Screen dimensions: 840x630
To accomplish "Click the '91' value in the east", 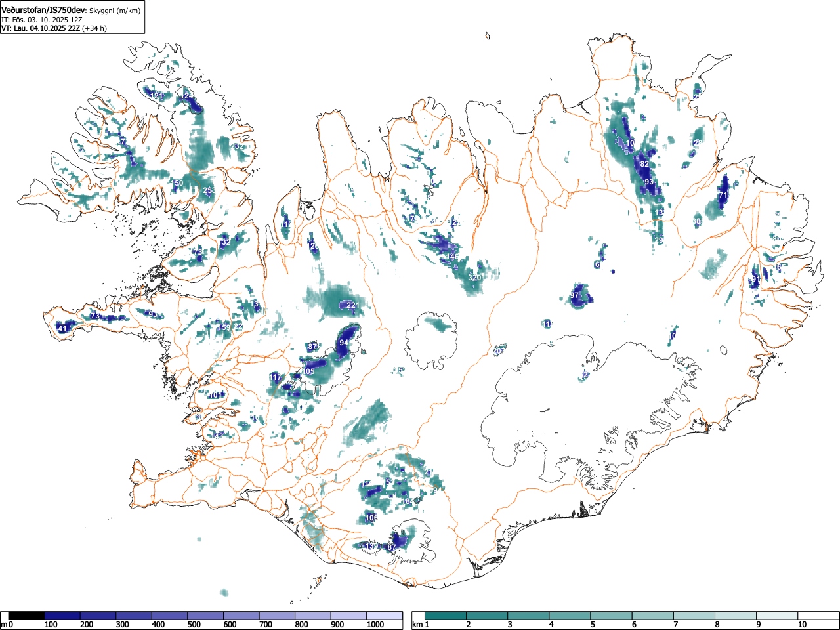I will pyautogui.click(x=756, y=280).
